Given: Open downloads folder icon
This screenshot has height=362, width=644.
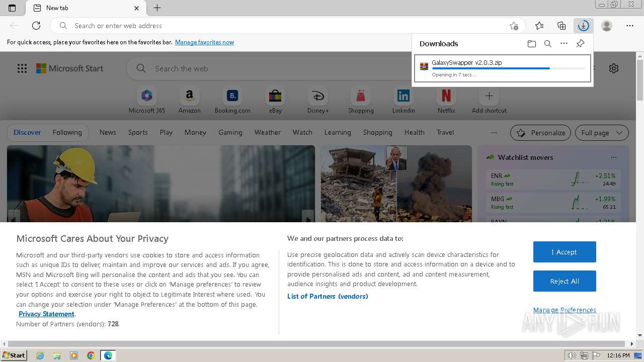Looking at the screenshot, I should [x=532, y=44].
